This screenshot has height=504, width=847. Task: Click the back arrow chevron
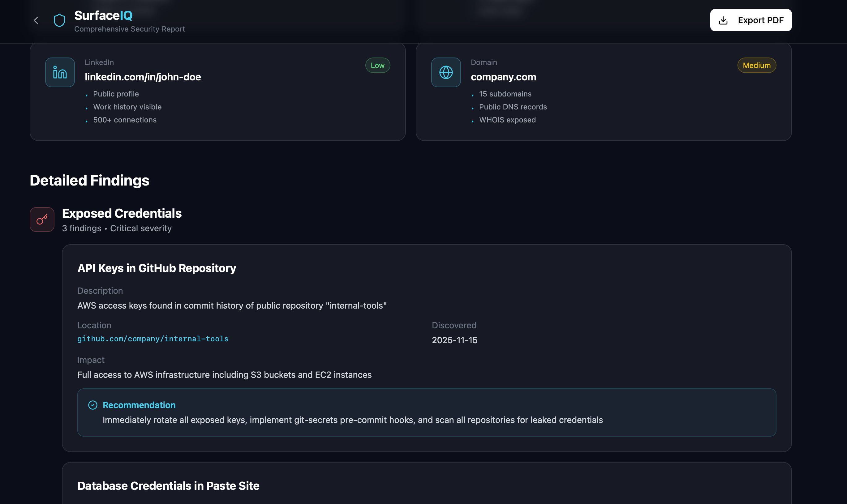point(36,20)
